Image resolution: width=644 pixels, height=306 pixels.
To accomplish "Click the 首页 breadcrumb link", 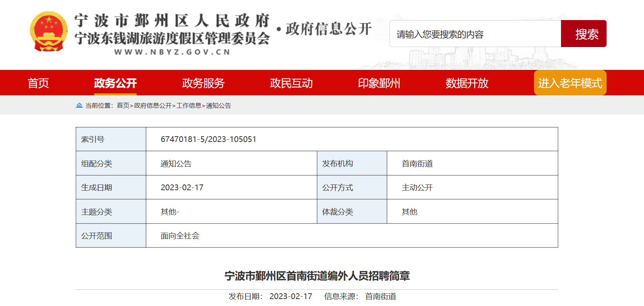I will (123, 105).
